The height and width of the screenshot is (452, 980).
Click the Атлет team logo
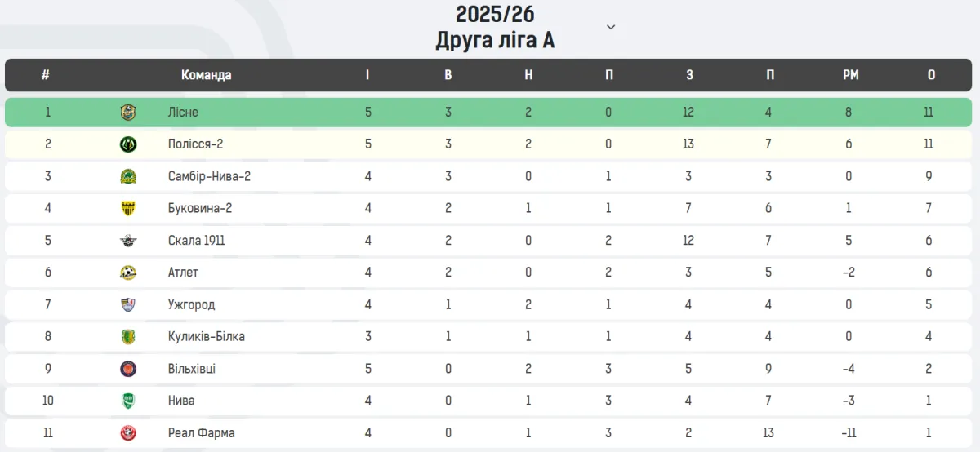128,273
